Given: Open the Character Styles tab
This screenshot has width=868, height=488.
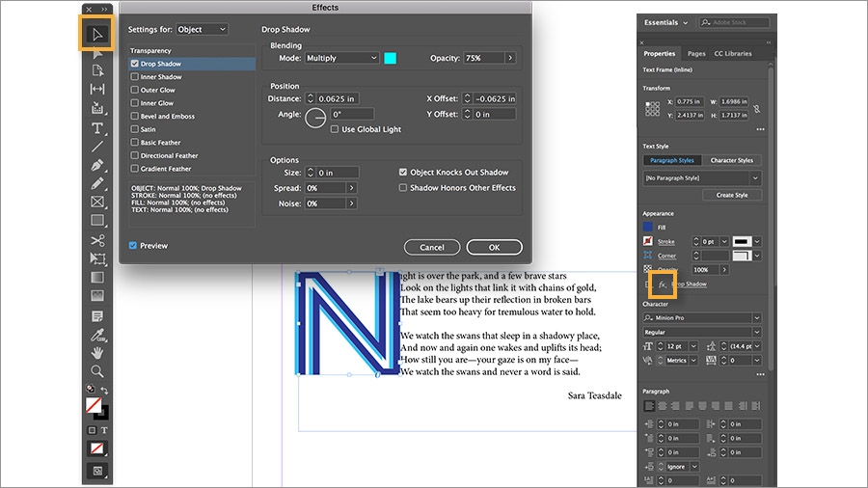Looking at the screenshot, I should (x=731, y=160).
